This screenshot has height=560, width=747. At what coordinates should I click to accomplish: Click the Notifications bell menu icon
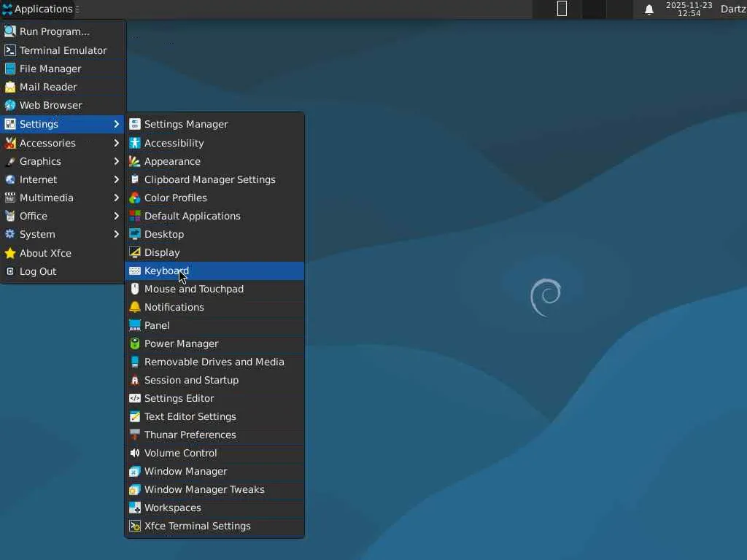click(x=135, y=307)
